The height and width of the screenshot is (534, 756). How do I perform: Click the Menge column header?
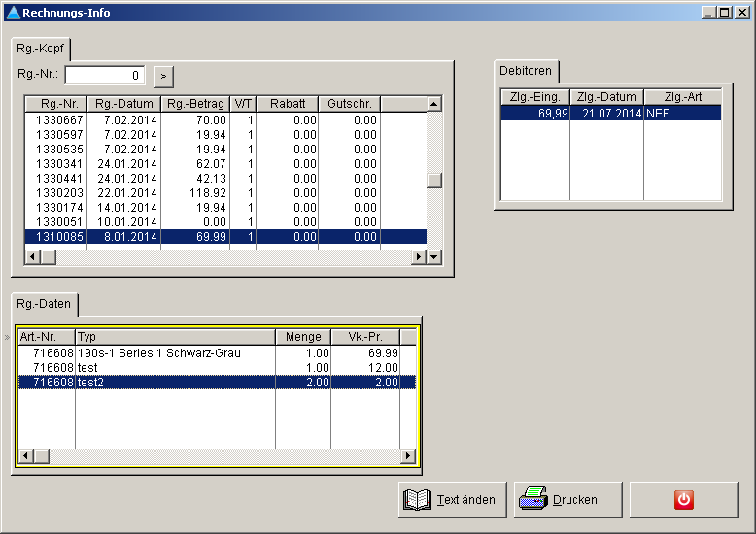point(303,337)
